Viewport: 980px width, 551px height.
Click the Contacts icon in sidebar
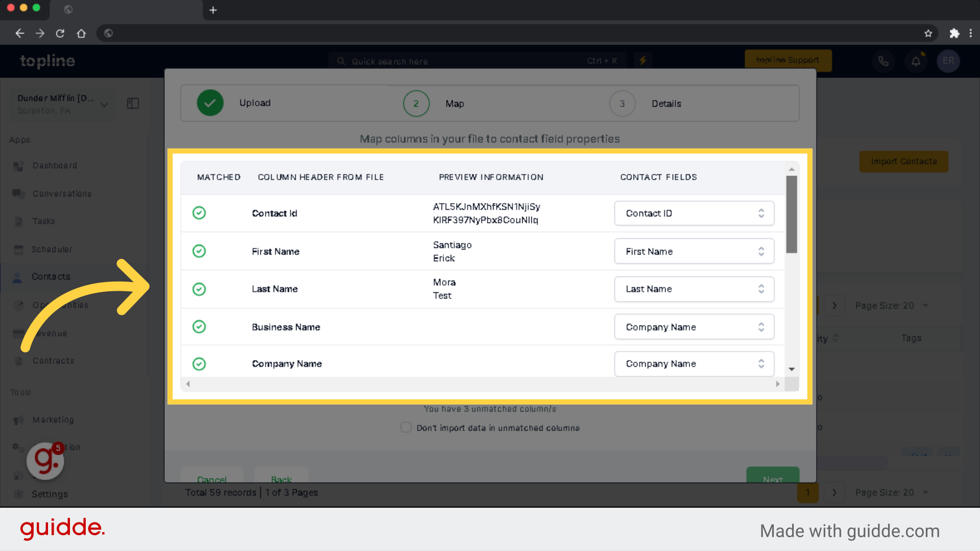pos(19,277)
